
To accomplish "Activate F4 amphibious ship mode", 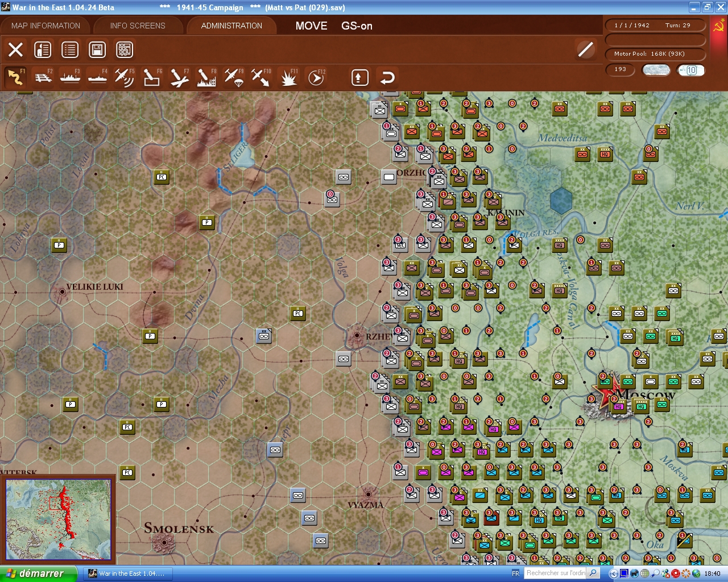I will [x=98, y=77].
